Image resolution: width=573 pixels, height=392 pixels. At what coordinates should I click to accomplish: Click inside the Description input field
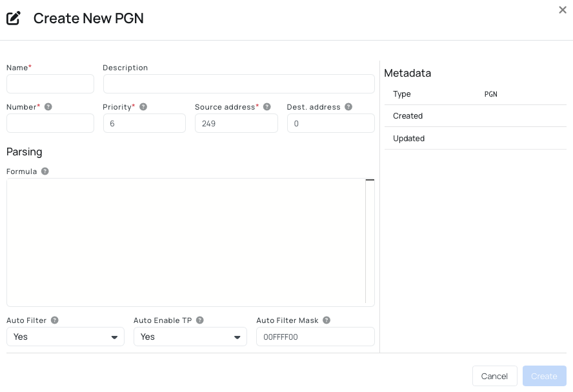[x=239, y=84]
